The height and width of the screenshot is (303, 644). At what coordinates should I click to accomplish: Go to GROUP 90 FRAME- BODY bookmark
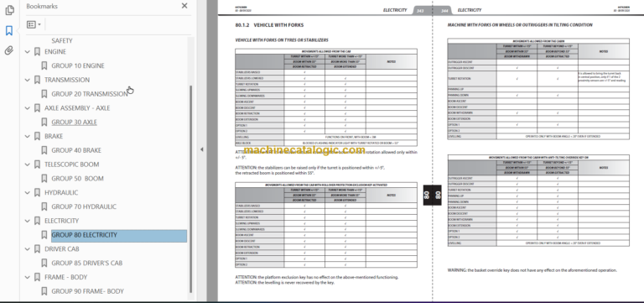(87, 291)
